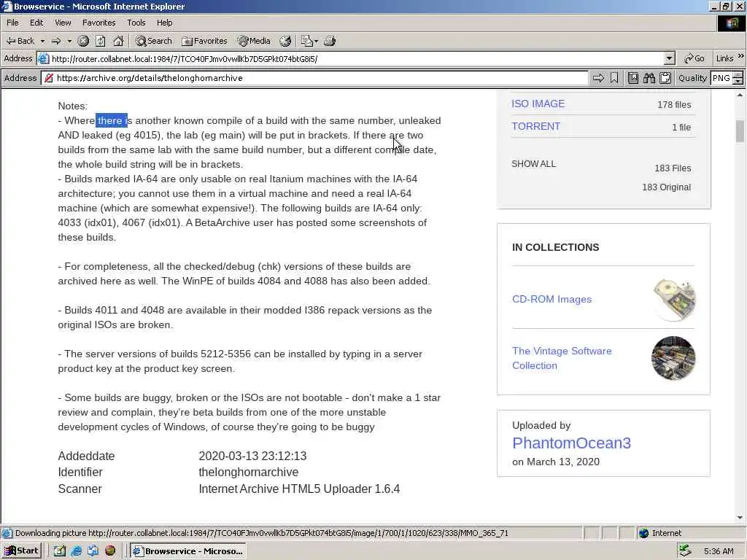Click the Browservice clipboard icon

click(x=665, y=78)
